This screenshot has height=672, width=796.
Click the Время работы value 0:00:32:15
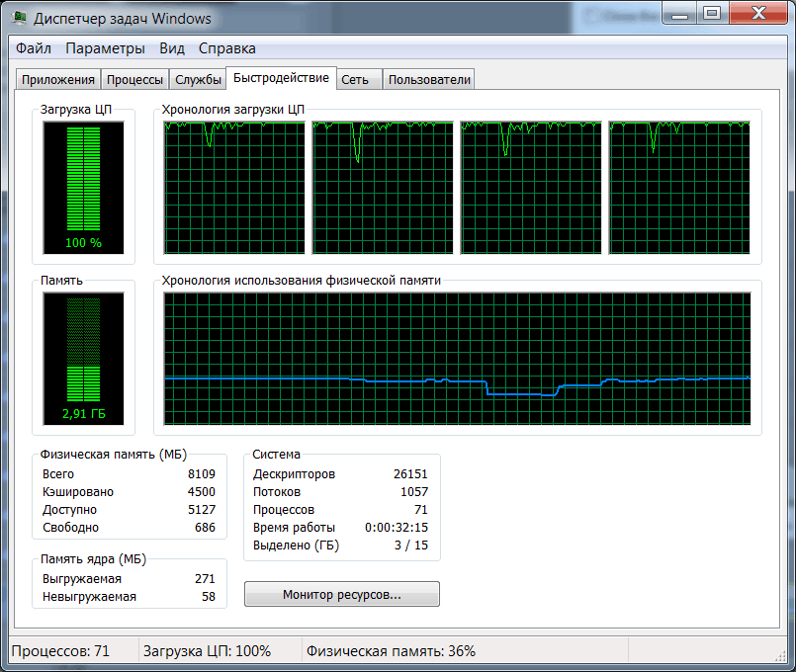(397, 528)
